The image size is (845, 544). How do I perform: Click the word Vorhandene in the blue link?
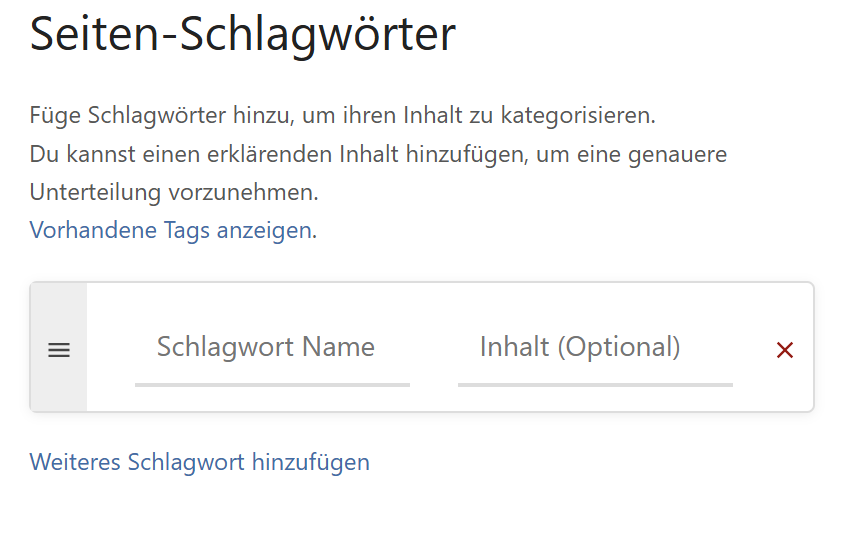pyautogui.click(x=93, y=230)
